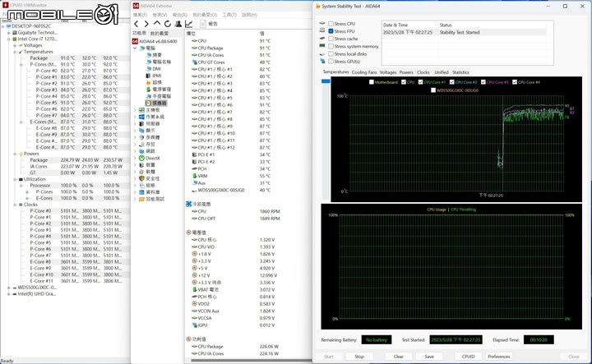Expand the Voltages node in HWMonitor
The width and height of the screenshot is (592, 364).
(x=15, y=45)
